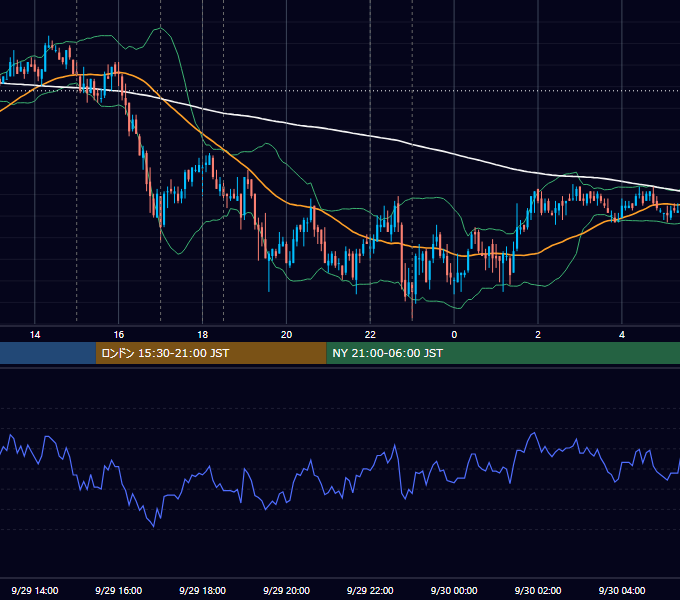Click the 9/29 22:00 time label
Screen dimensions: 680x600
[370, 590]
